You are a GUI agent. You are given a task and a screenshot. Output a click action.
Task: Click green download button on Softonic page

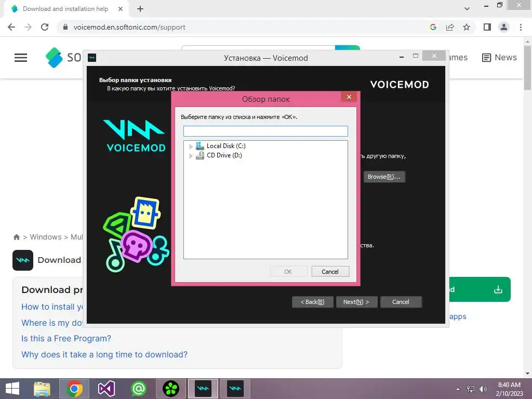480,289
